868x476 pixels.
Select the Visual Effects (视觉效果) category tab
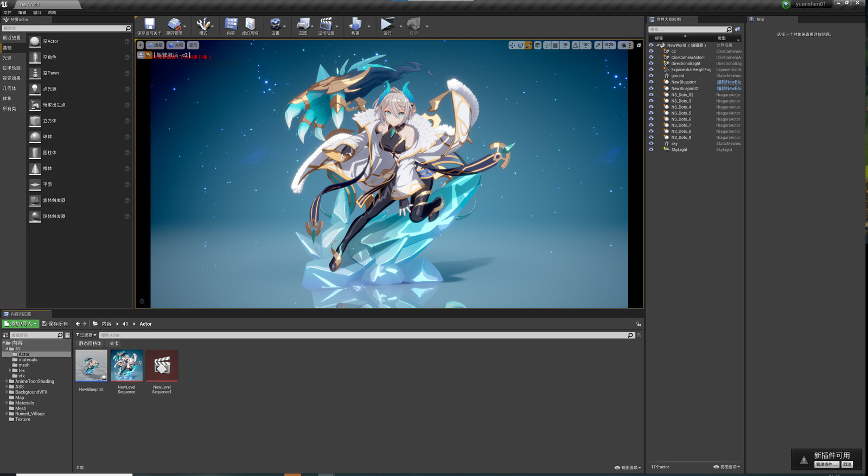tap(12, 78)
